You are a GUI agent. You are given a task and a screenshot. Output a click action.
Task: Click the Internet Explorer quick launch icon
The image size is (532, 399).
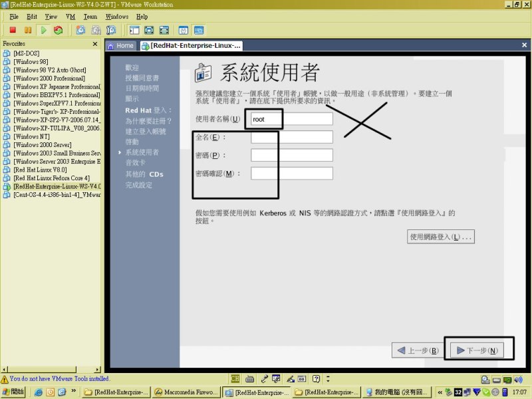pos(39,392)
